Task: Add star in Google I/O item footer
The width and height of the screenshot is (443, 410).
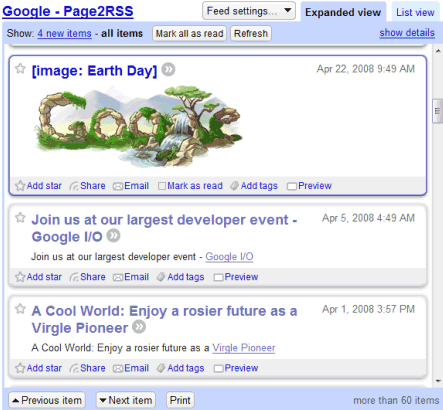Action: 38,277
